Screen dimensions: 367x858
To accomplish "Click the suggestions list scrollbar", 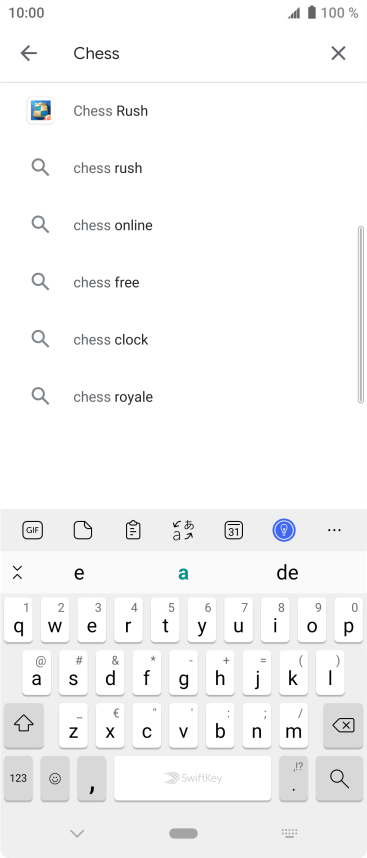I will pyautogui.click(x=360, y=315).
